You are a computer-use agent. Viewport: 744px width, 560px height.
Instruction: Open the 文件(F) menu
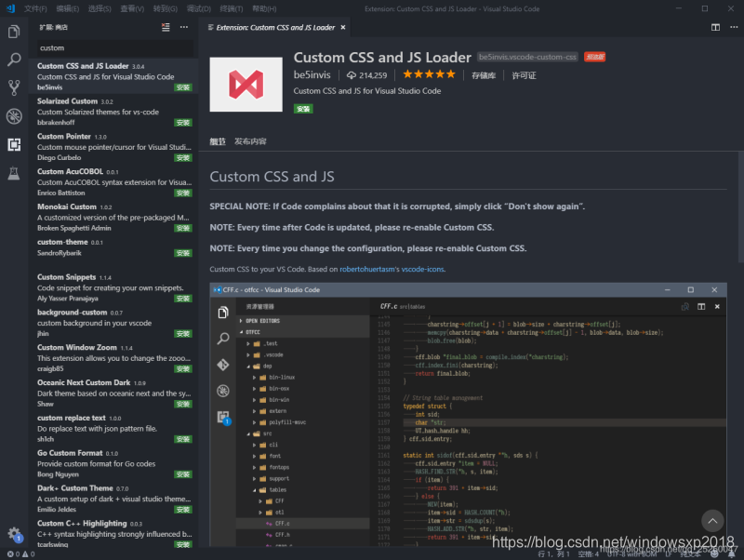pos(35,8)
